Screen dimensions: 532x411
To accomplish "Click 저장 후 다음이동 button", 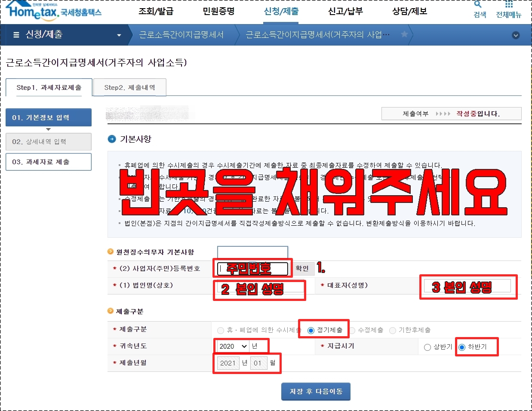I will click(x=316, y=391).
